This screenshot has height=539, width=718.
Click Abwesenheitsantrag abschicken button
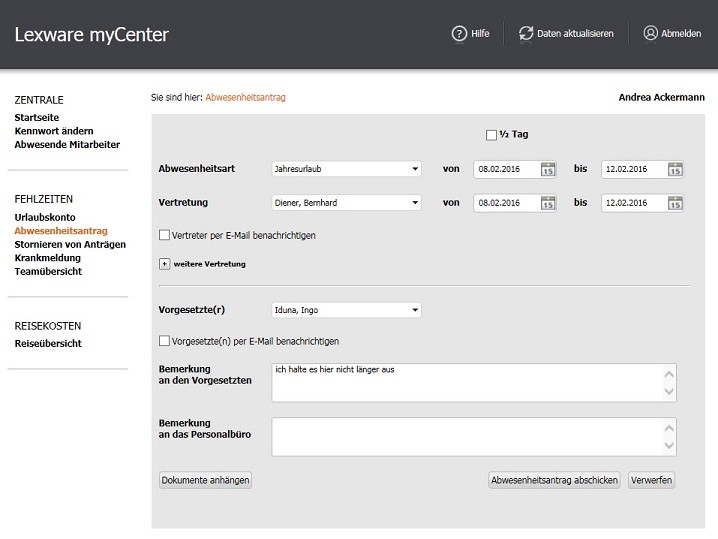[554, 480]
